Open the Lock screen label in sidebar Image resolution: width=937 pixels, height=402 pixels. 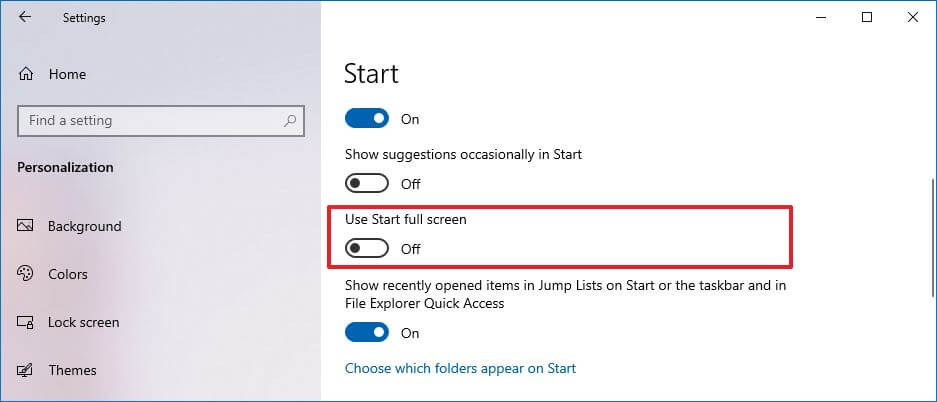(x=83, y=322)
